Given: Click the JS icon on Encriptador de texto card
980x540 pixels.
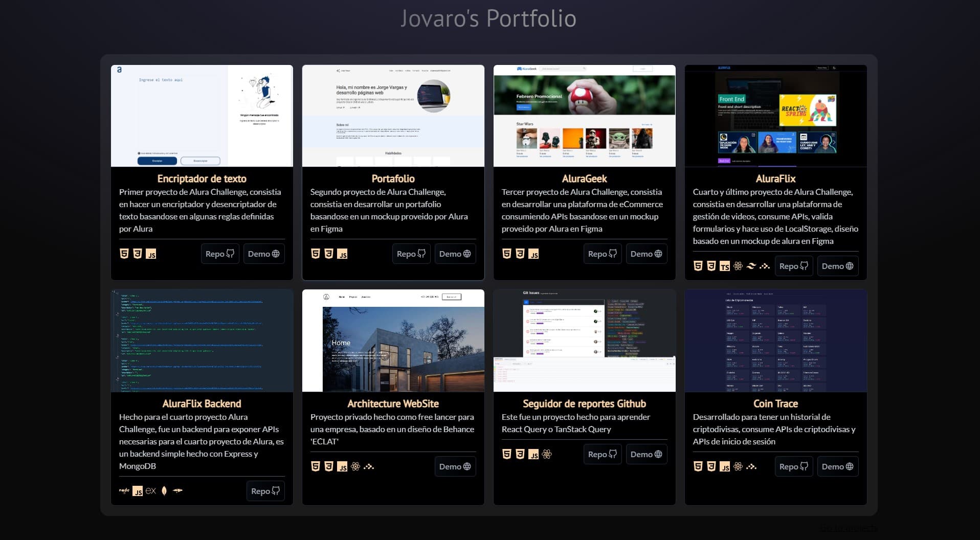Looking at the screenshot, I should pos(151,254).
